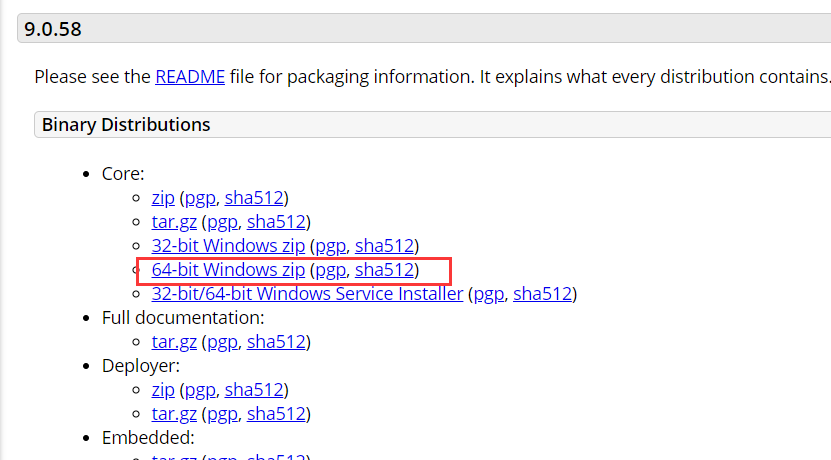Download the Deployer zip
This screenshot has height=460, width=831.
(163, 390)
